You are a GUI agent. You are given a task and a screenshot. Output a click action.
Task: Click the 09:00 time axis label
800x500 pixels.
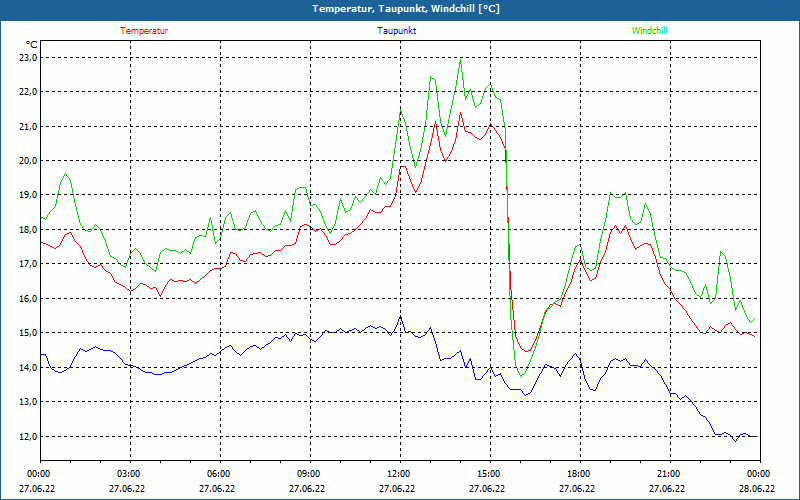click(x=309, y=474)
